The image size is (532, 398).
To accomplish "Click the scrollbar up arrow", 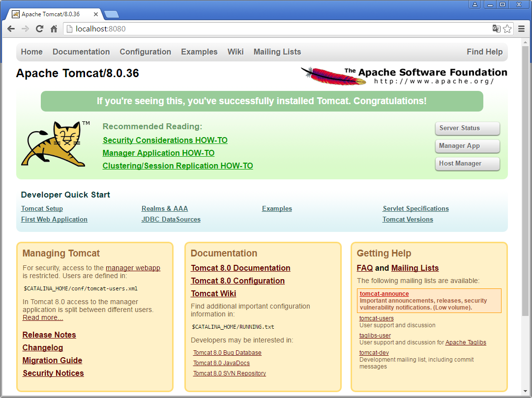I will 525,42.
